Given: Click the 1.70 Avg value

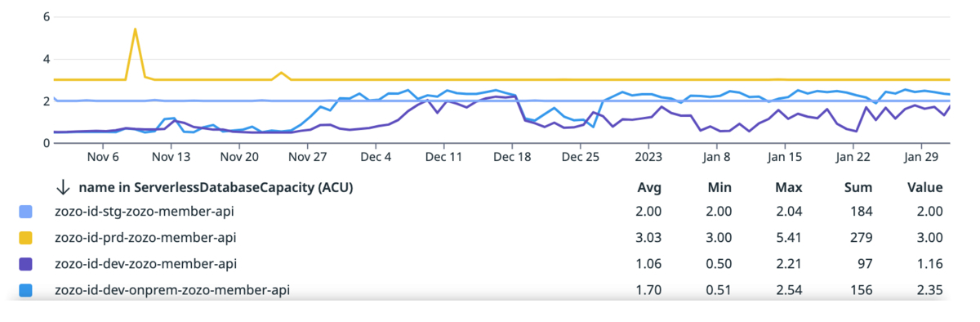Looking at the screenshot, I should (648, 289).
